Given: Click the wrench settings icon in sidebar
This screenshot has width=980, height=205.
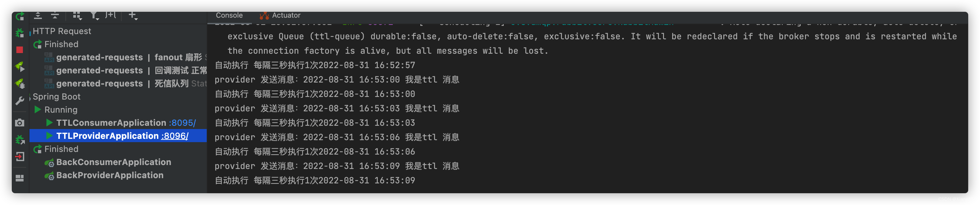Looking at the screenshot, I should click(x=19, y=101).
